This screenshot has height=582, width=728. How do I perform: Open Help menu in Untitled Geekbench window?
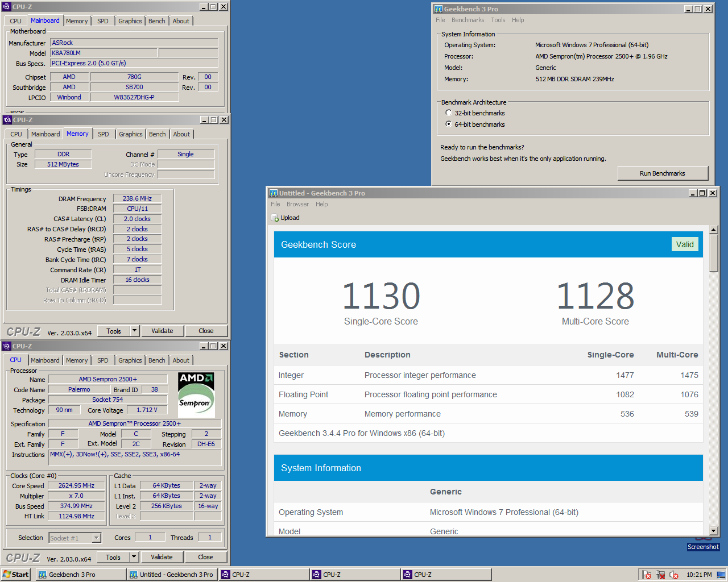[x=322, y=204]
